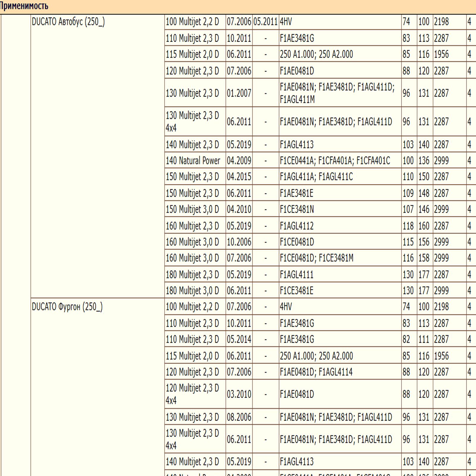The height and width of the screenshot is (476, 476).
Task: Click the 120 Multijet 2,3 D 4x4 entry
Action: pyautogui.click(x=192, y=394)
